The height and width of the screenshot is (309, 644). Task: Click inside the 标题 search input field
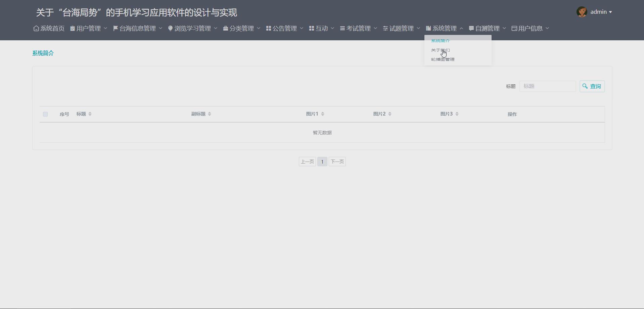click(x=548, y=86)
